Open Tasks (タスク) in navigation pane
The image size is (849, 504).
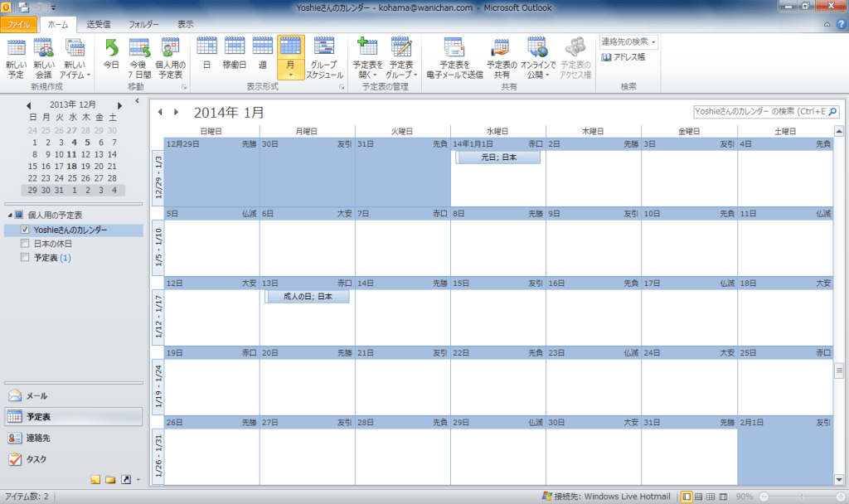click(74, 459)
